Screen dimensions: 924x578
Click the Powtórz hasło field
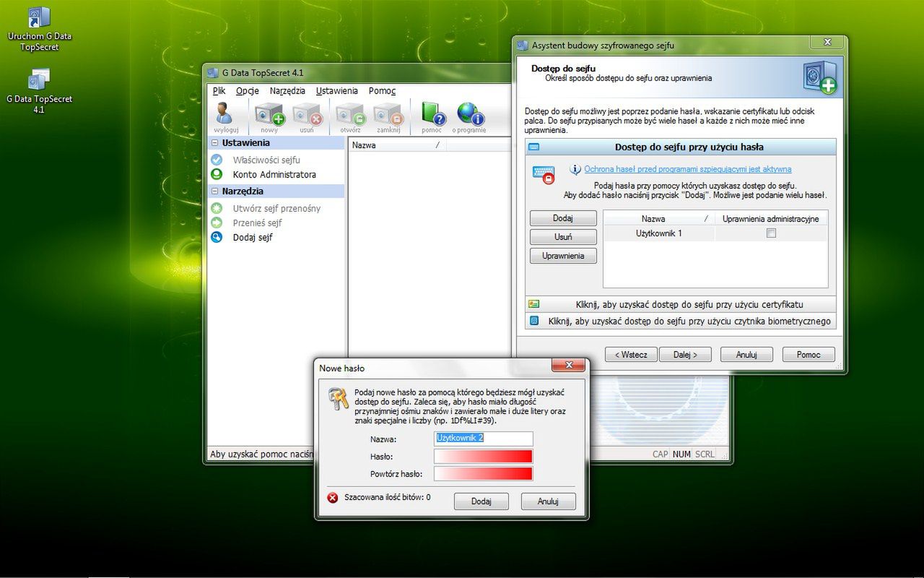point(483,474)
